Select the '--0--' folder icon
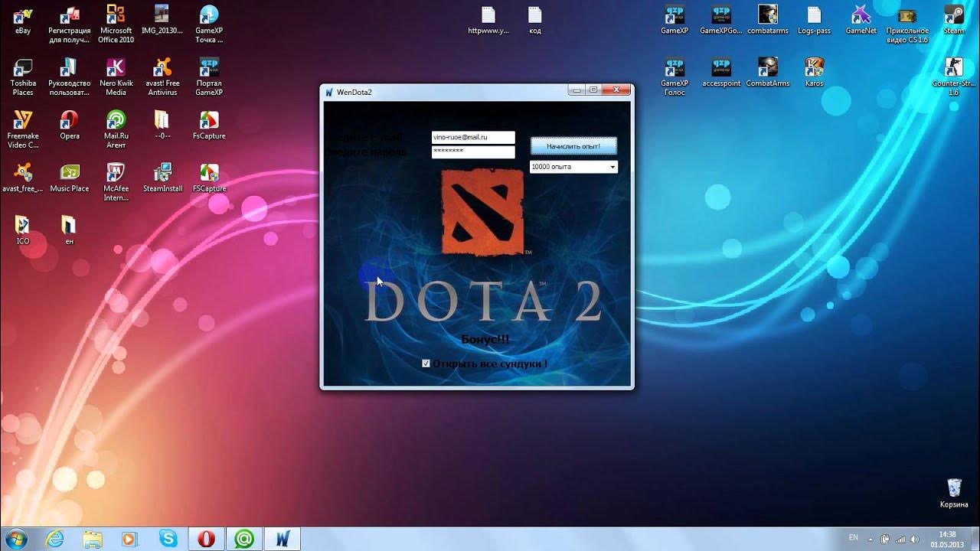The height and width of the screenshot is (551, 980). pyautogui.click(x=162, y=125)
